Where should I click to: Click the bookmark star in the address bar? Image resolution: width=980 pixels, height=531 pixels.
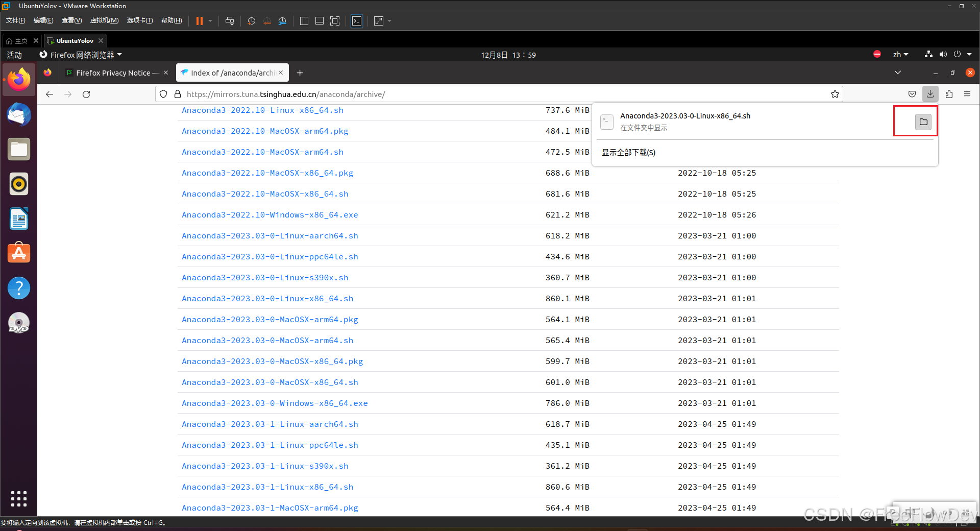point(835,94)
